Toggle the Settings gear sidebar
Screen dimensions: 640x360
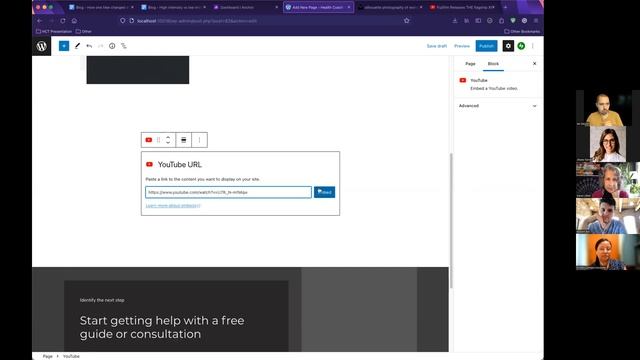[x=508, y=46]
